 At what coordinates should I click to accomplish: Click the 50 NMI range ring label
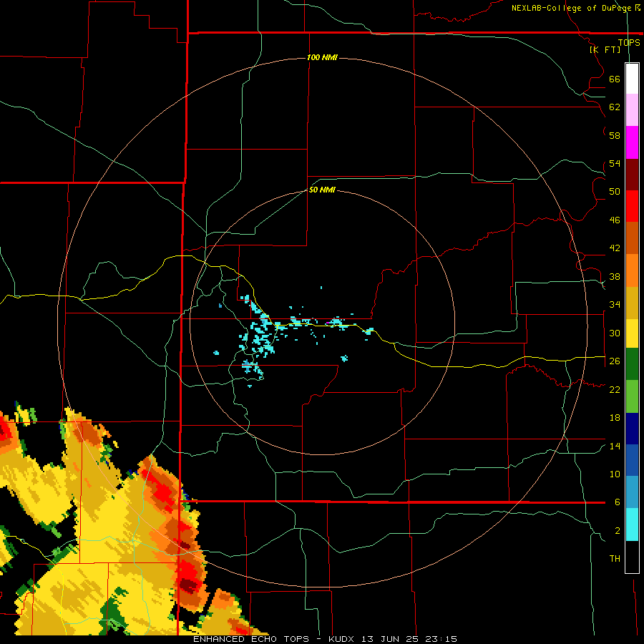[322, 190]
